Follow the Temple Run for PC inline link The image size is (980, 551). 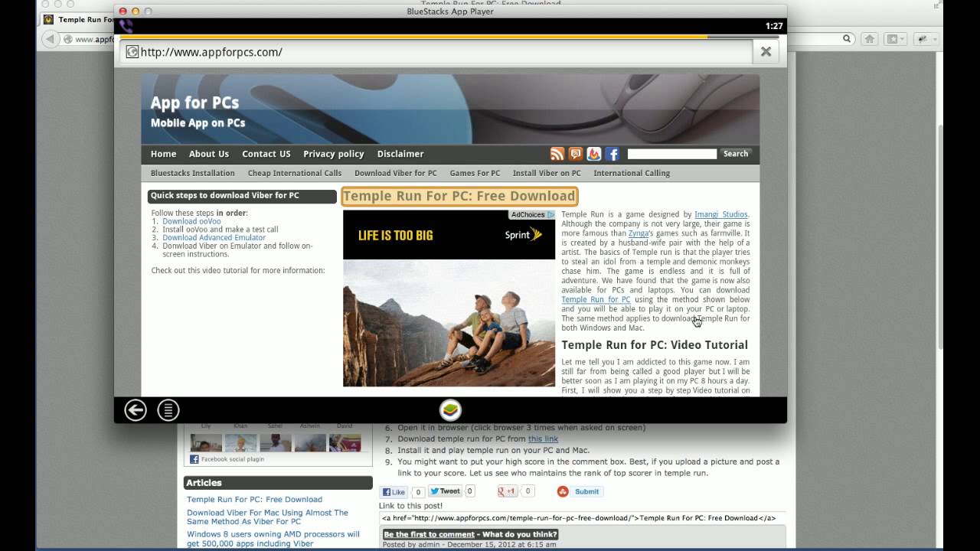596,300
